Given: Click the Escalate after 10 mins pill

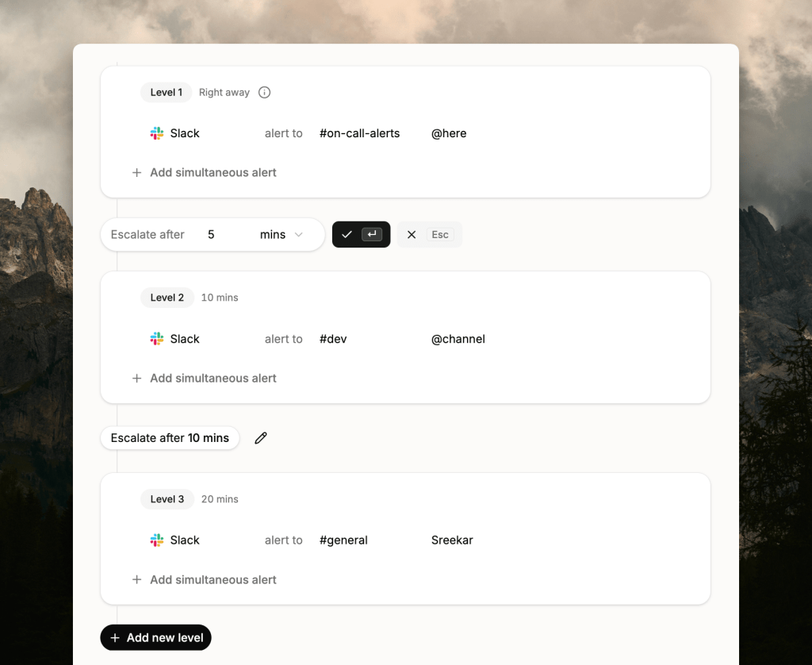Looking at the screenshot, I should tap(170, 438).
